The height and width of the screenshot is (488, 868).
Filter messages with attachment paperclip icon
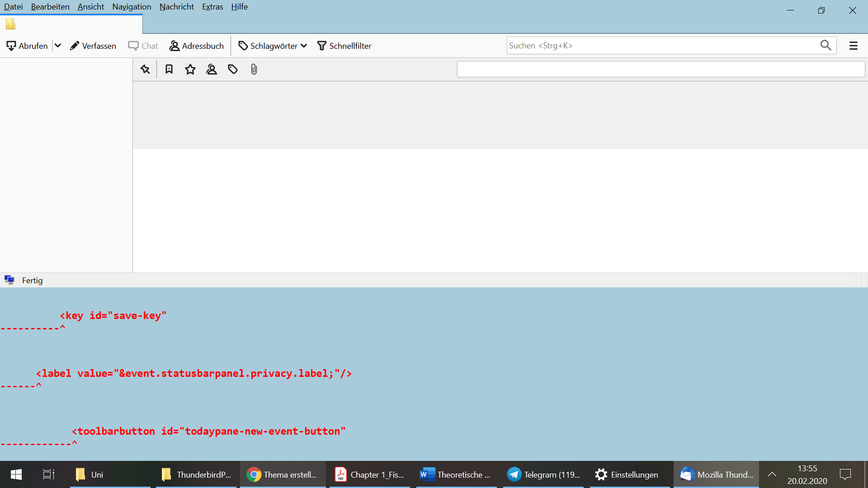coord(254,69)
